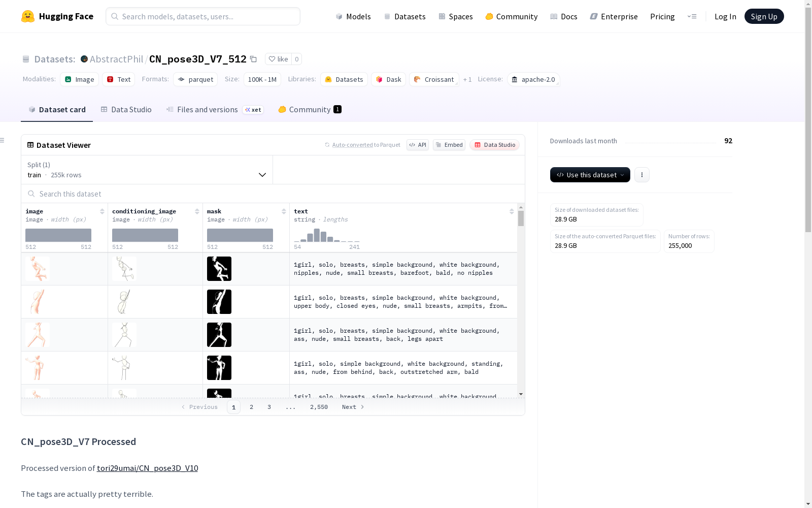812x508 pixels.
Task: Copy dataset name with the copy icon
Action: click(x=253, y=59)
